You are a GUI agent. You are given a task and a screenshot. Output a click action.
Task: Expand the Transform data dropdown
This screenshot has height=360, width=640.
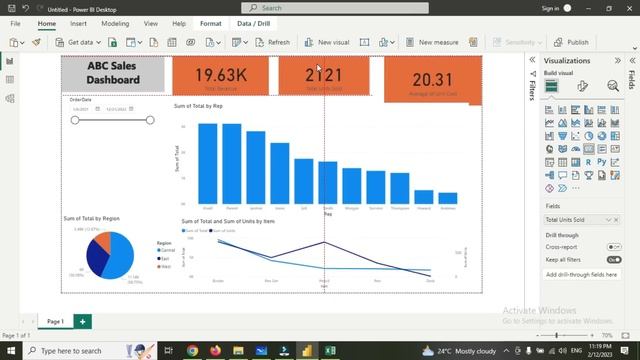(245, 42)
